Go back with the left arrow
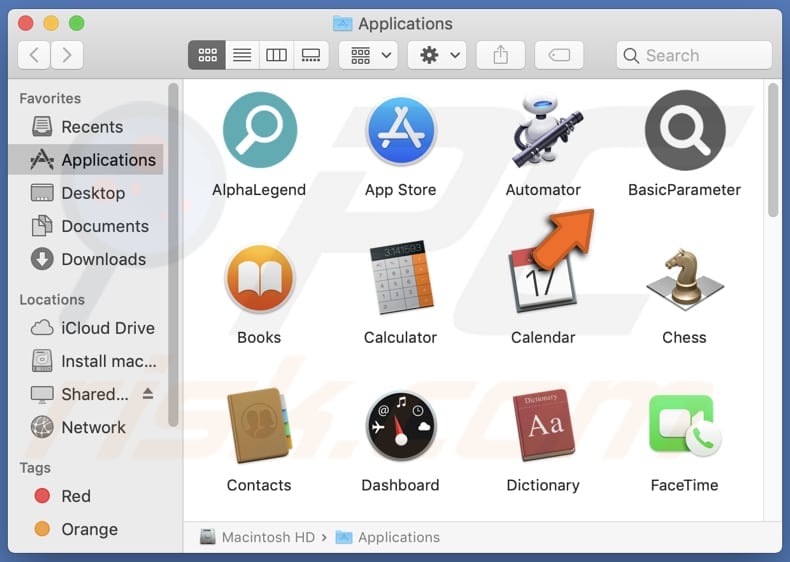The image size is (790, 562). pos(34,54)
